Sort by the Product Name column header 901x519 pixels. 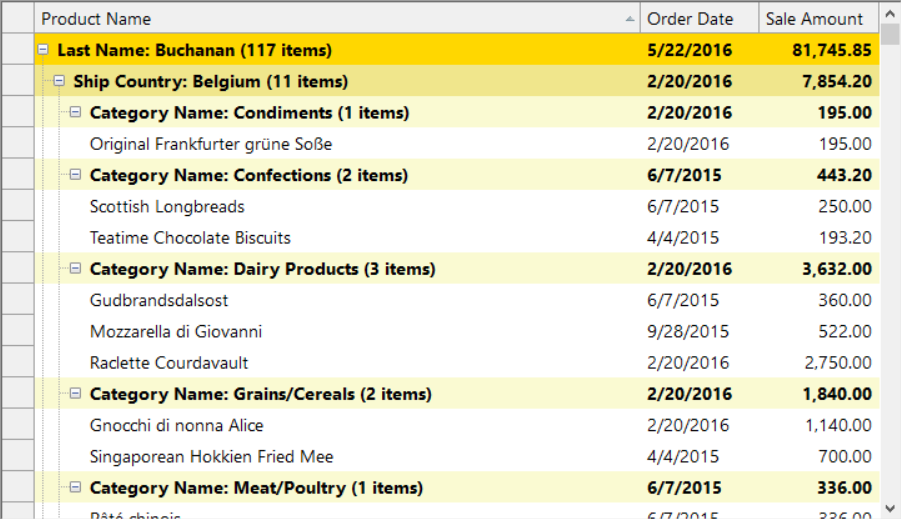[x=337, y=18]
